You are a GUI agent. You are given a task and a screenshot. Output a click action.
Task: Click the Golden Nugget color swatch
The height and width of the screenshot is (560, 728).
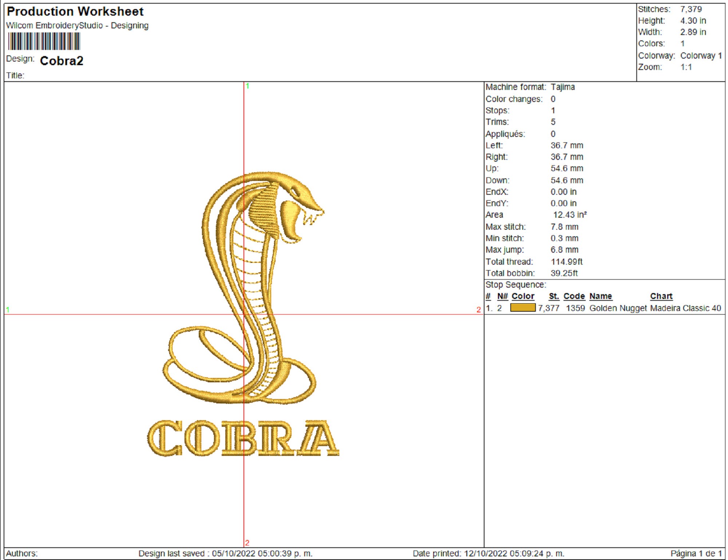pos(523,308)
